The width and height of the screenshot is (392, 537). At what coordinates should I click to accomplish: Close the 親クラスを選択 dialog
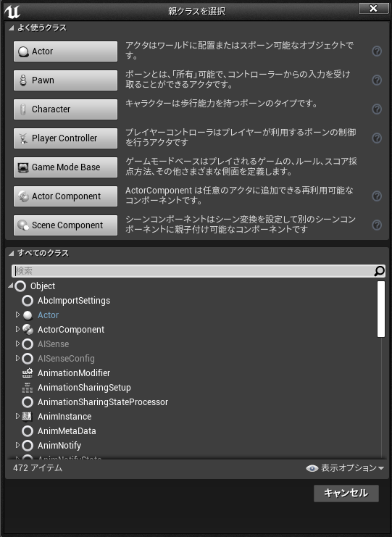[373, 8]
